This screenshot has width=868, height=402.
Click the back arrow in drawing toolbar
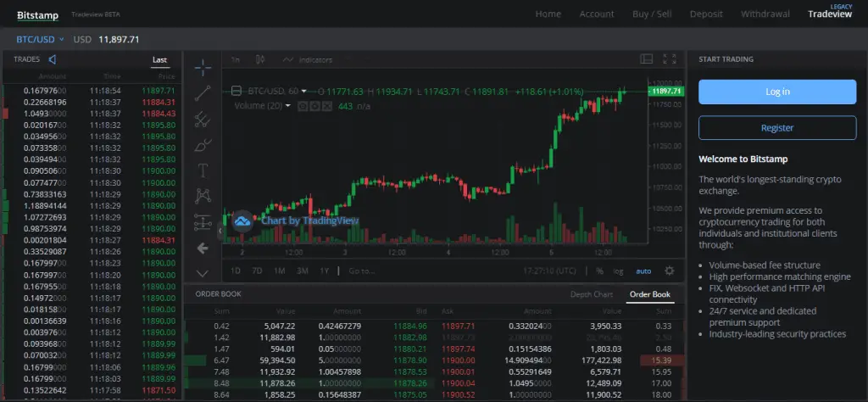[x=203, y=248]
